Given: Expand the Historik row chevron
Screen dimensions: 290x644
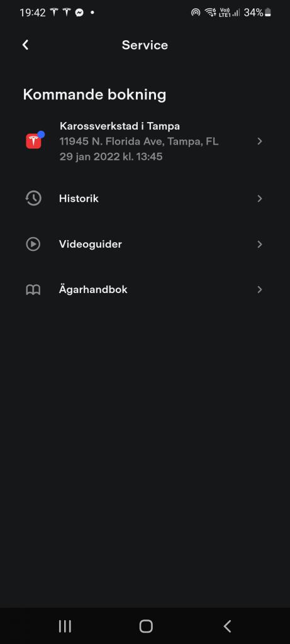Looking at the screenshot, I should (259, 199).
